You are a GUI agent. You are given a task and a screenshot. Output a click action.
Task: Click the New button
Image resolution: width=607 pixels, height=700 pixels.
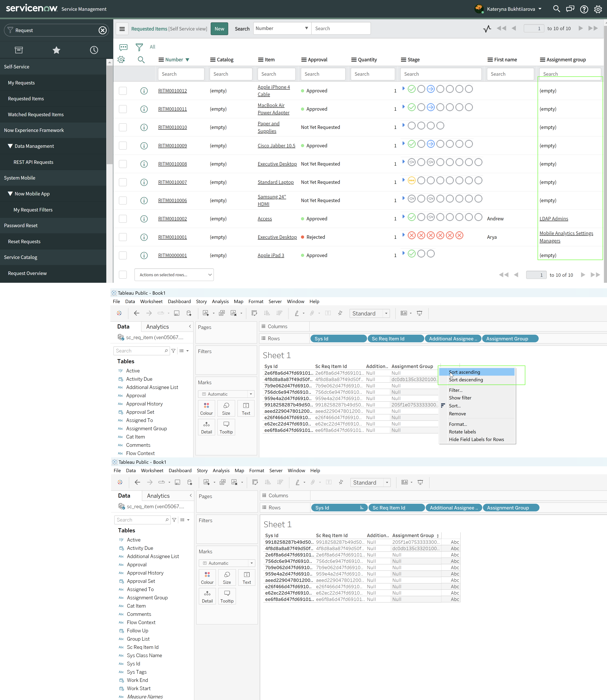tap(219, 29)
